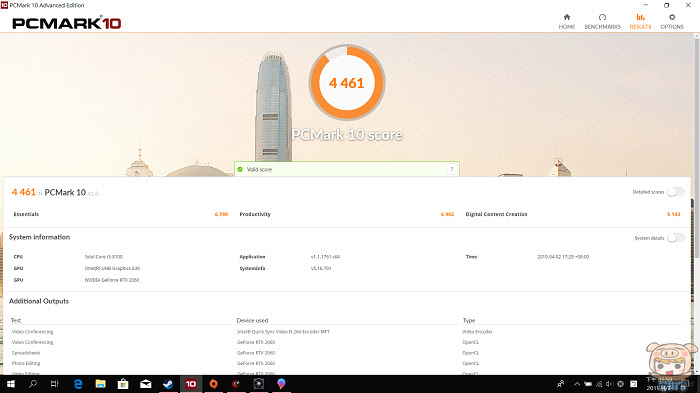Screen dimensions: 700x393
Task: Launch Microsoft Edge from the taskbar
Action: [x=78, y=384]
